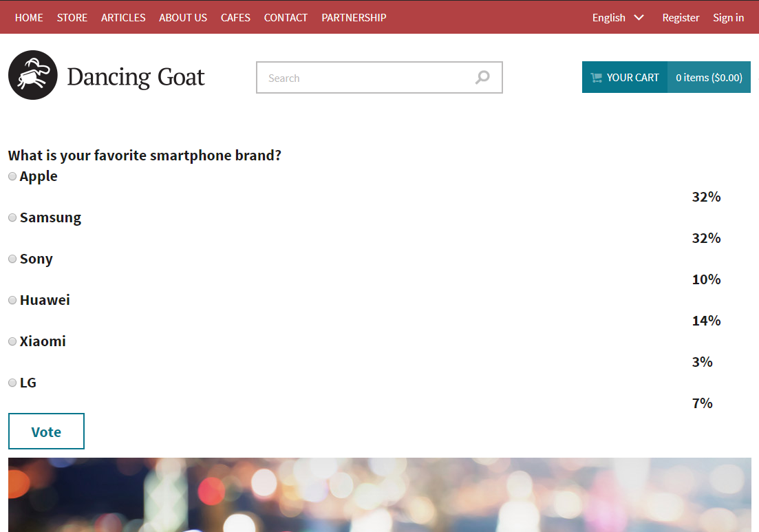759x532 pixels.
Task: Open the ARTICLES menu item
Action: (x=123, y=17)
